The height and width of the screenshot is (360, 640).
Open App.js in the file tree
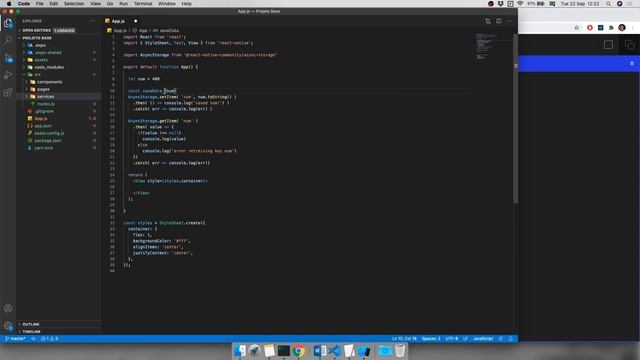(x=41, y=119)
